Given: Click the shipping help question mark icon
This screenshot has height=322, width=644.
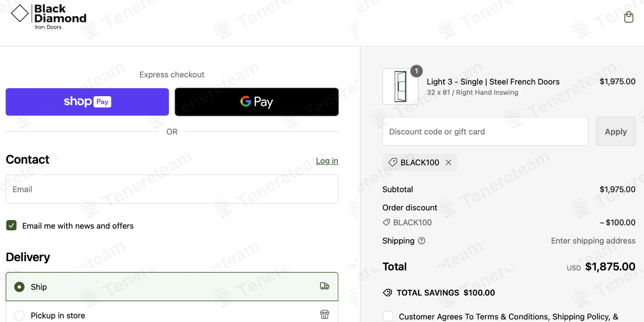Looking at the screenshot, I should 421,241.
